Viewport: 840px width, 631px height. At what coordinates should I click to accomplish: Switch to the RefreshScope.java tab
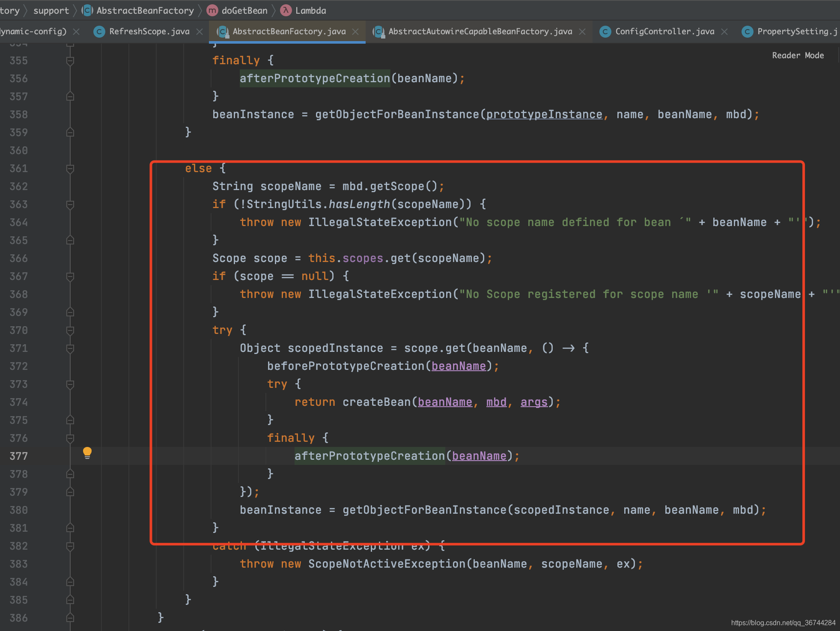149,32
